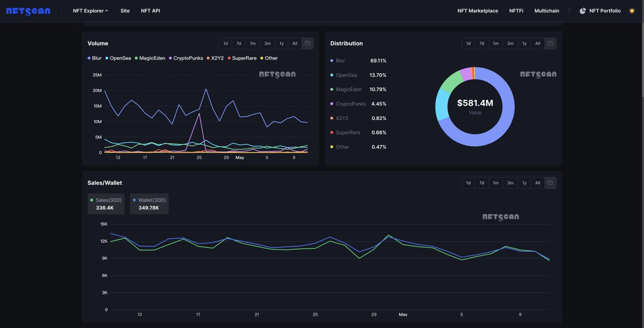Image resolution: width=644 pixels, height=328 pixels.
Task: Select All range in Volume panel
Action: pos(295,43)
